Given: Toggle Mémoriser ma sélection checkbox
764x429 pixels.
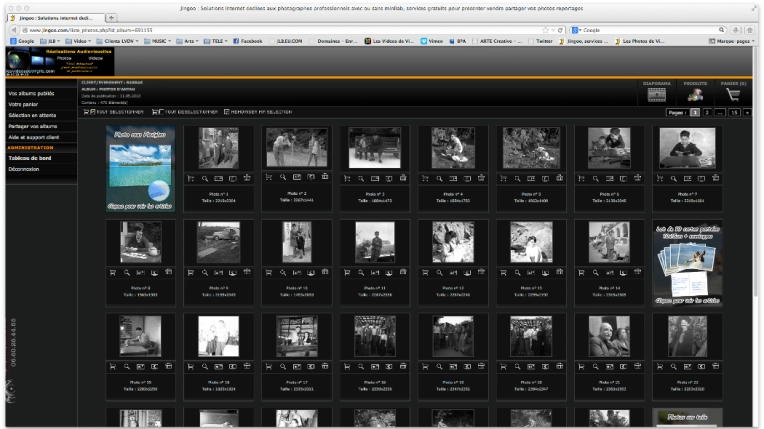Looking at the screenshot, I should click(x=227, y=112).
